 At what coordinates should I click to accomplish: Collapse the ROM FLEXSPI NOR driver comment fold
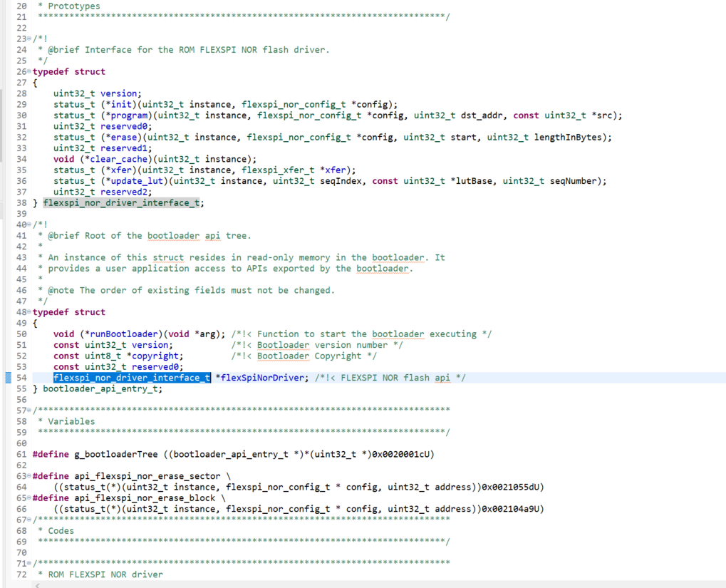[x=28, y=563]
